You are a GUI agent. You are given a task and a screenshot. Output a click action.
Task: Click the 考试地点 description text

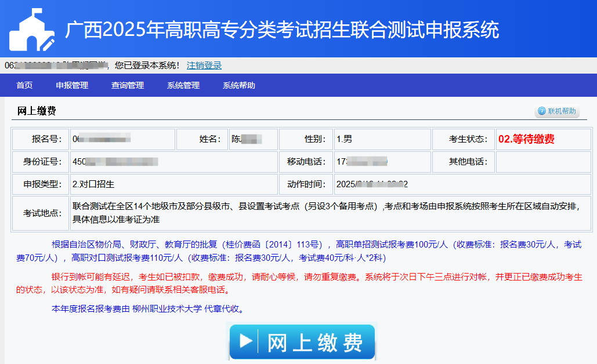click(325, 213)
